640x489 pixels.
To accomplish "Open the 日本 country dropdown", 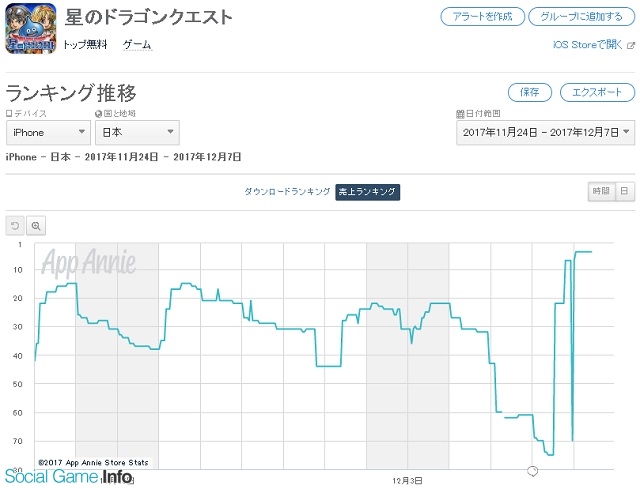I will [x=137, y=132].
